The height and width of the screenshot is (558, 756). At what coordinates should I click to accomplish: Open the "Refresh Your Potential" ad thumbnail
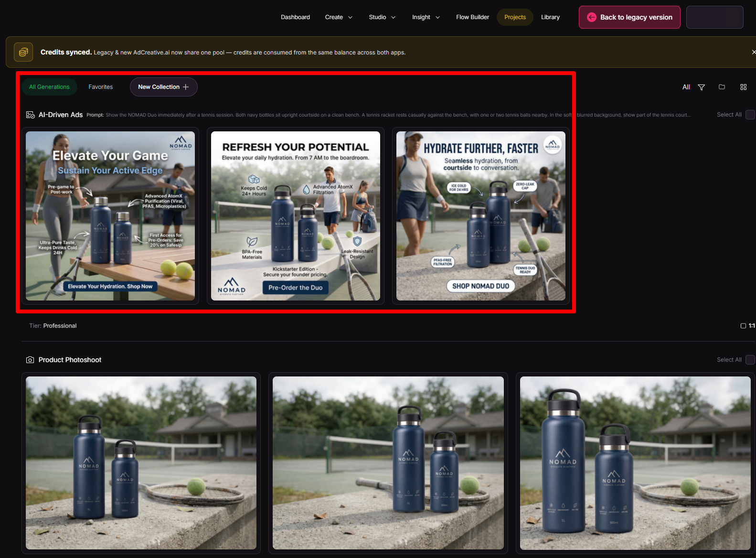(296, 216)
